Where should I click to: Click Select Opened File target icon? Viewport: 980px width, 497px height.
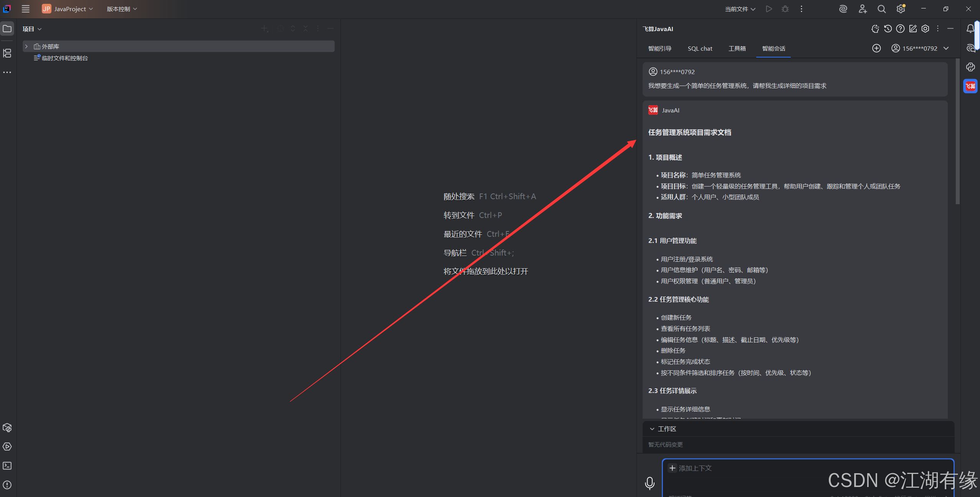pyautogui.click(x=280, y=29)
